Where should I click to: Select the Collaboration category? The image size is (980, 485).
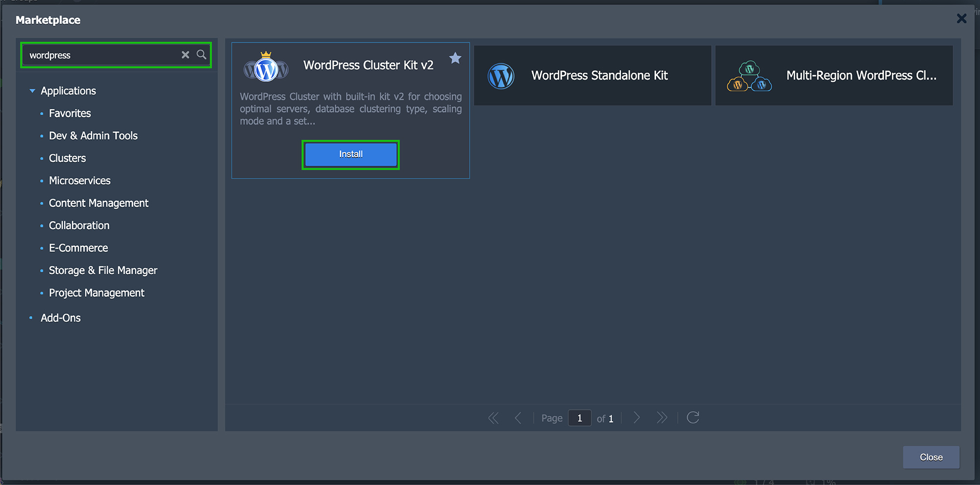(79, 226)
